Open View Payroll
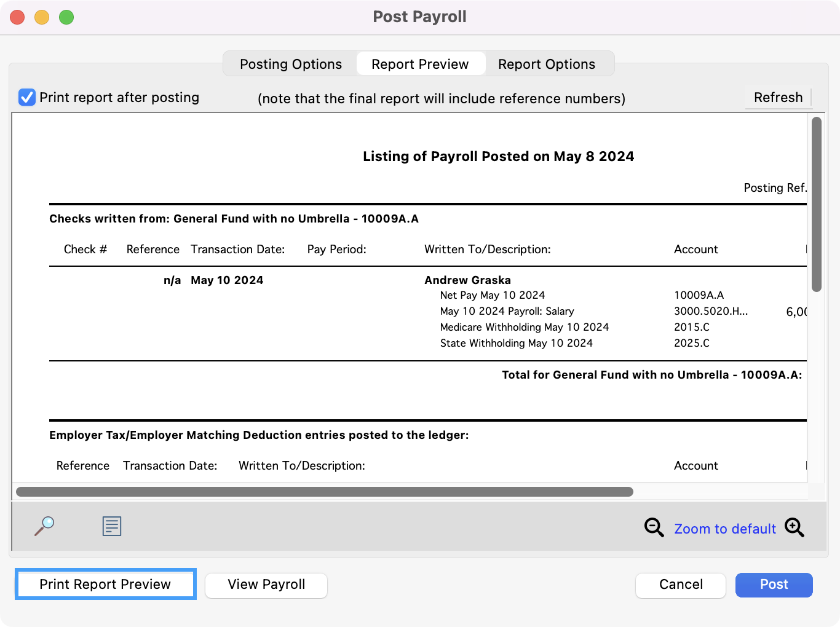 click(x=266, y=585)
